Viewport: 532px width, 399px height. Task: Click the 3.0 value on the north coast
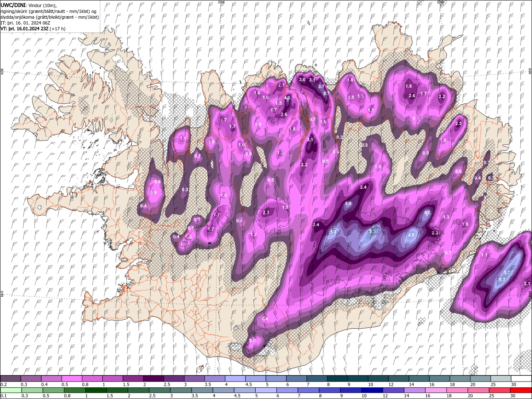pyautogui.click(x=302, y=79)
